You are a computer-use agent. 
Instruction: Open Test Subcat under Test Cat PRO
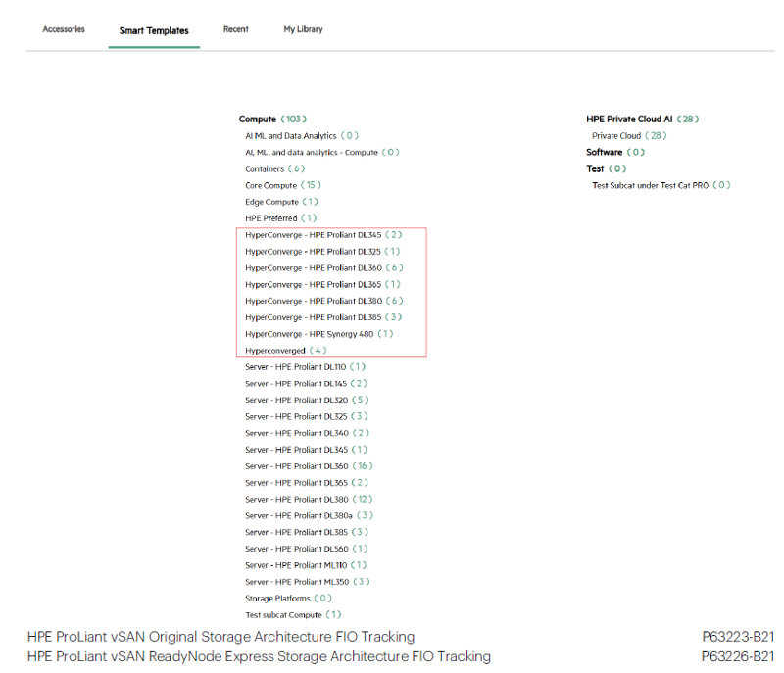tap(661, 185)
